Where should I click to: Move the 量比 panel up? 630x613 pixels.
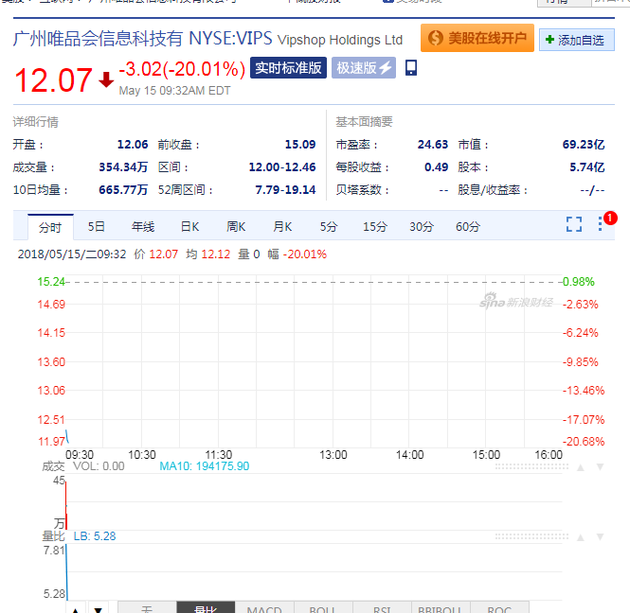pyautogui.click(x=580, y=537)
